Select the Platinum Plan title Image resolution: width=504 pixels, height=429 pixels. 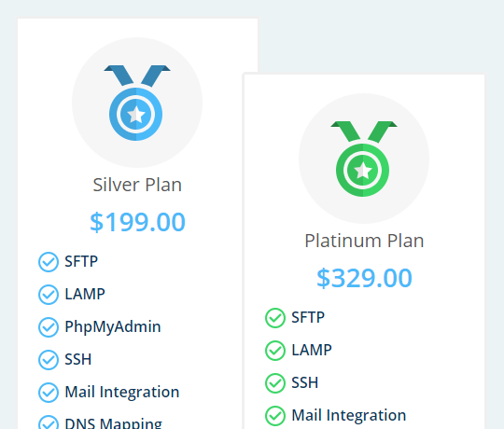click(x=364, y=241)
